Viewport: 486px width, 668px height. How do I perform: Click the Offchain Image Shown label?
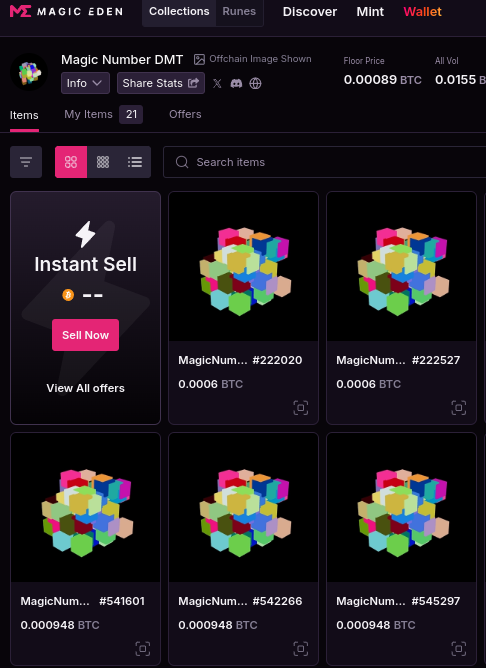click(x=260, y=59)
